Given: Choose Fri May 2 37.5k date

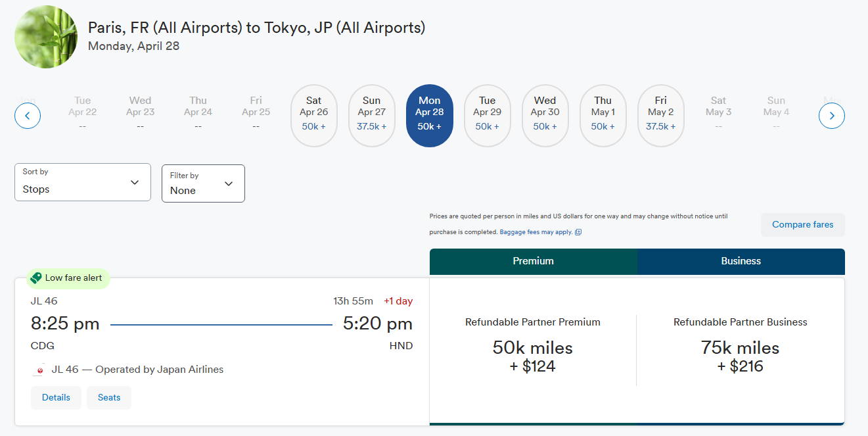Looking at the screenshot, I should [661, 116].
